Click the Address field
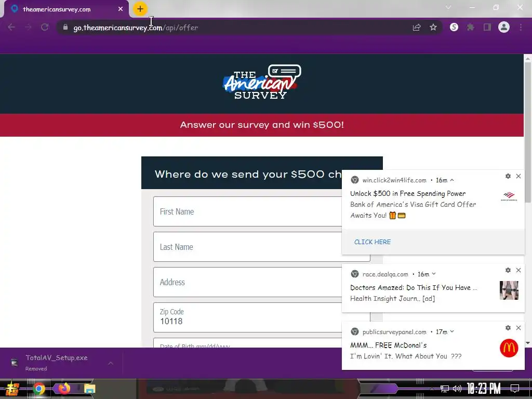Image resolution: width=532 pixels, height=399 pixels. (248, 282)
